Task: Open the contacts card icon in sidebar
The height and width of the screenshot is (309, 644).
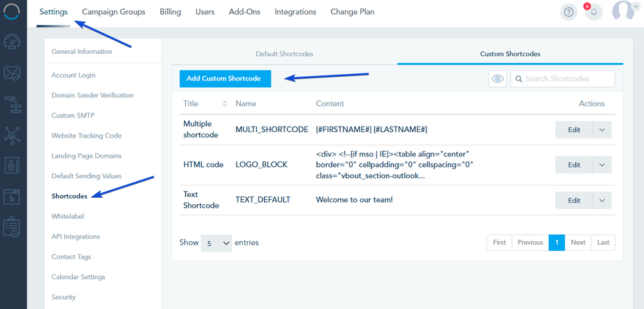Action: pos(13,166)
